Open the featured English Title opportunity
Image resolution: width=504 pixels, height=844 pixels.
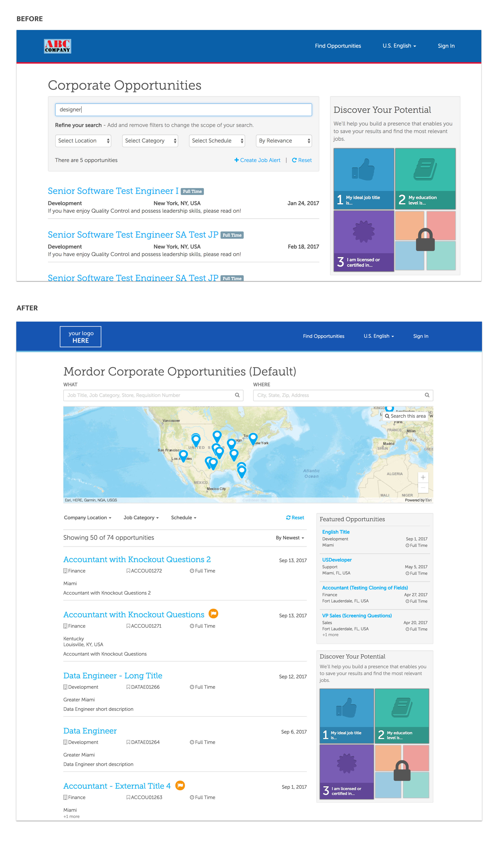tap(336, 532)
